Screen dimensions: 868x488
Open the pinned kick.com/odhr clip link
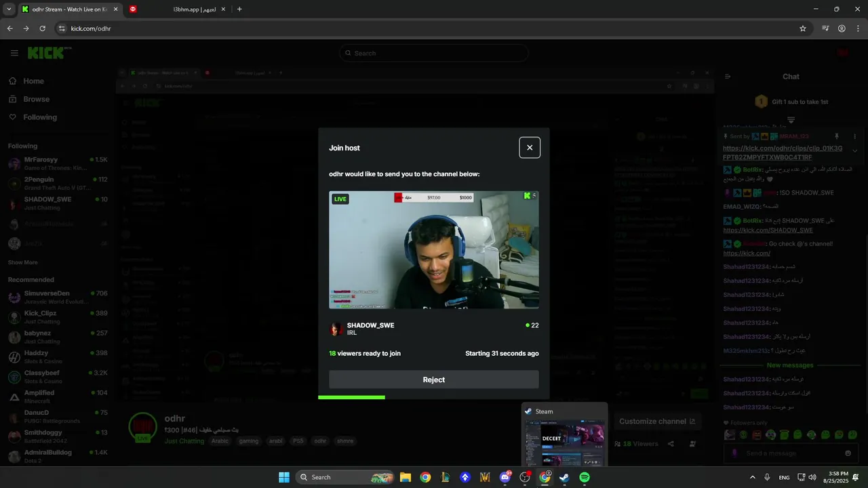pos(783,152)
